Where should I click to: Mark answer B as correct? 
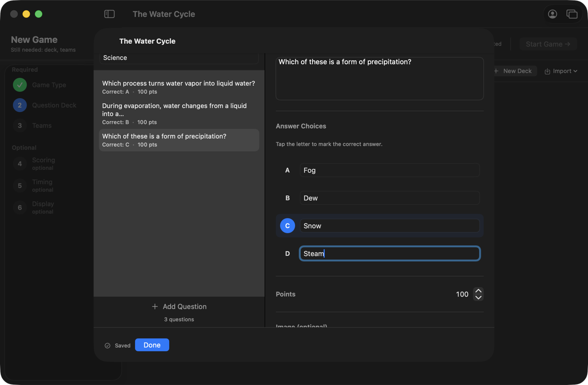click(x=287, y=198)
